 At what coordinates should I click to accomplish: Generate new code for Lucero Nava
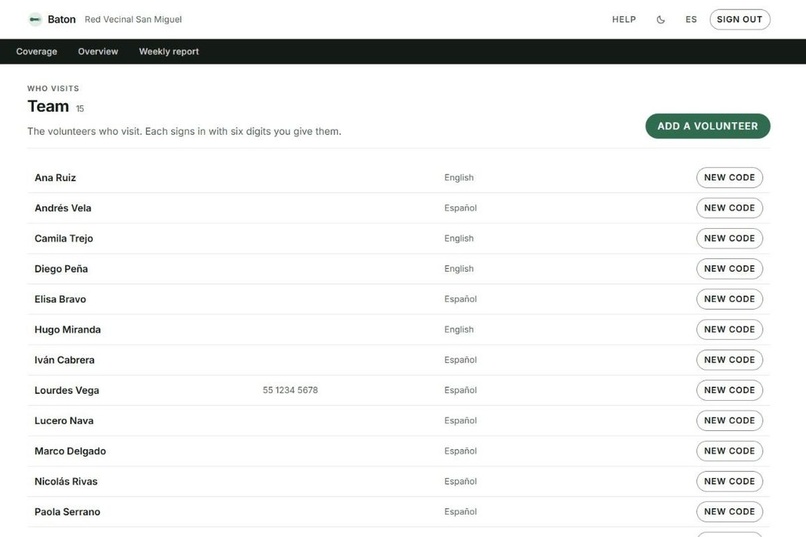(729, 420)
